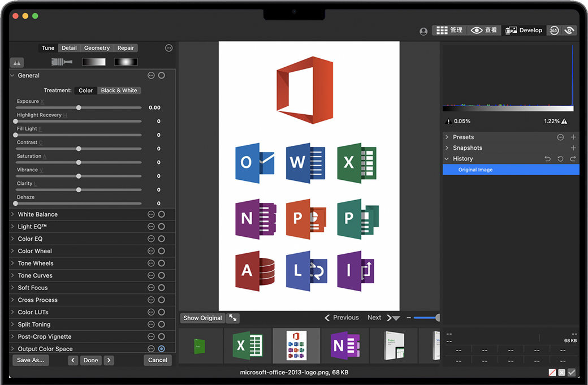Viewport: 588px width, 385px height.
Task: Select the Radial Gradient tool
Action: pyautogui.click(x=126, y=62)
